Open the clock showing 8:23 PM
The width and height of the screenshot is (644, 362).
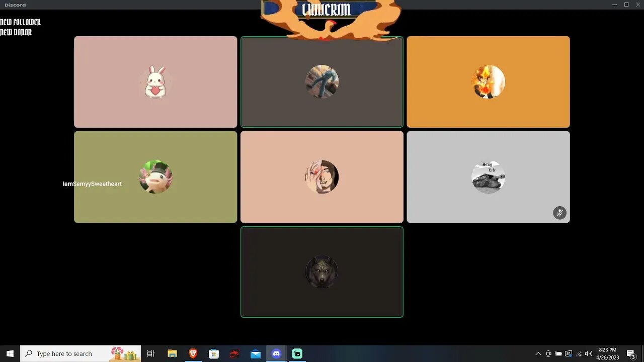click(607, 353)
